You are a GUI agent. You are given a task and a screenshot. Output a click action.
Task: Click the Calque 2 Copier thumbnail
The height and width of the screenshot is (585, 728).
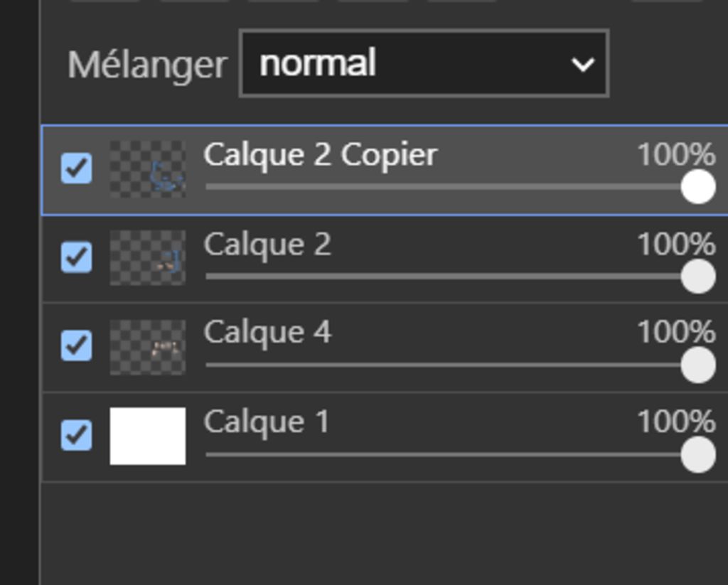point(148,169)
